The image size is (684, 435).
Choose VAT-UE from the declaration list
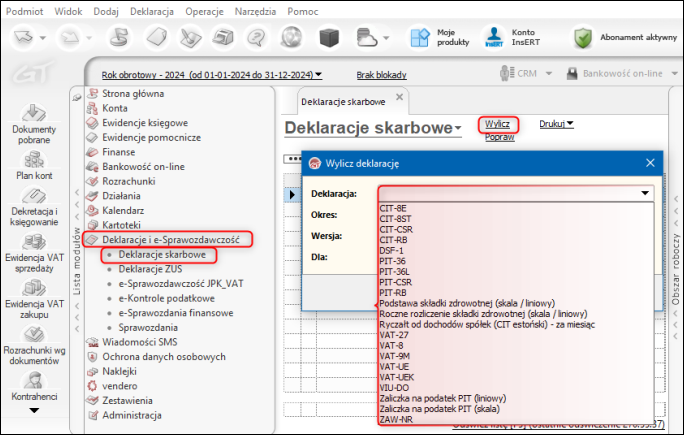394,367
